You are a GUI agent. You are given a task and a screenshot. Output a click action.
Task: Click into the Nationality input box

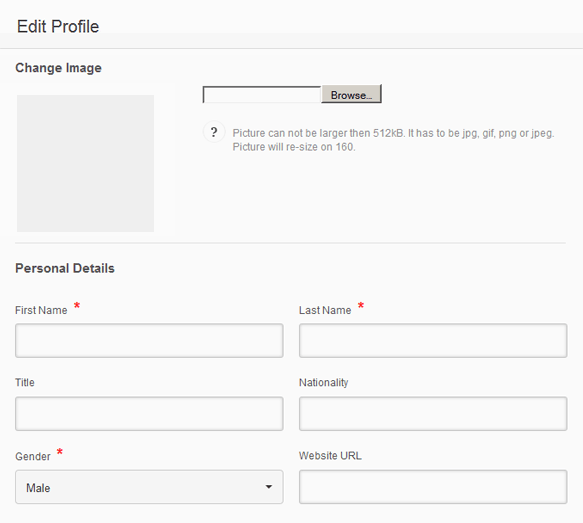tap(433, 414)
